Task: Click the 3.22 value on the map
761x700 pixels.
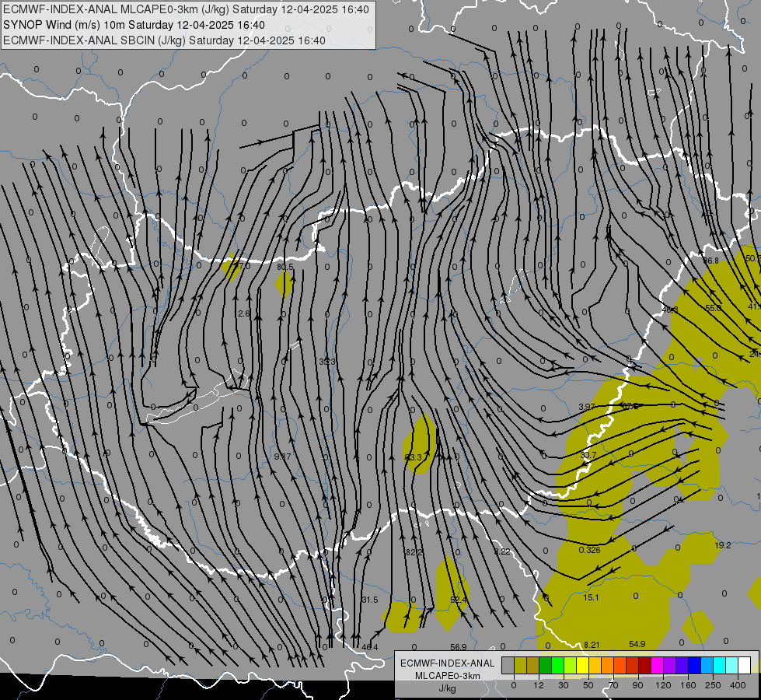Action: click(x=502, y=551)
